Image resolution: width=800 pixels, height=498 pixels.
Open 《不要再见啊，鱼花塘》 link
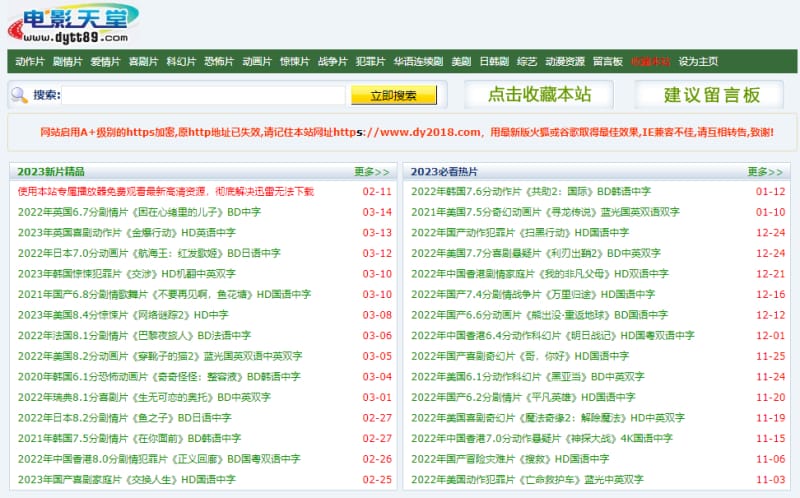click(164, 294)
